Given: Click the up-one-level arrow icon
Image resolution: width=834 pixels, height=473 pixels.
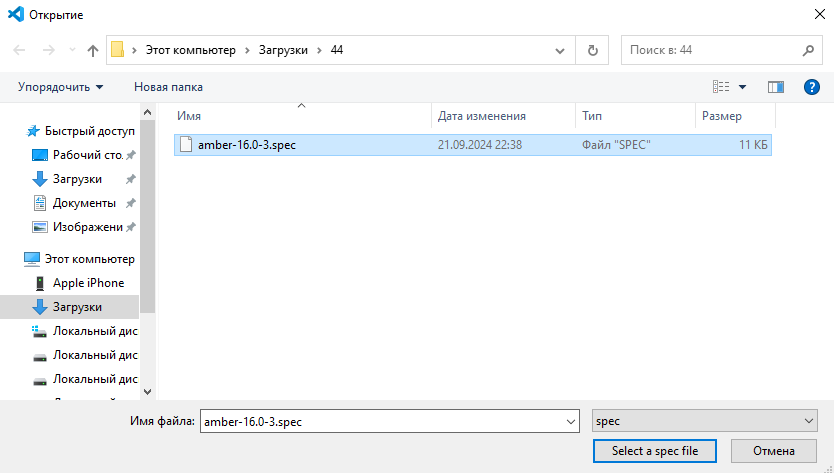Looking at the screenshot, I should coord(93,50).
